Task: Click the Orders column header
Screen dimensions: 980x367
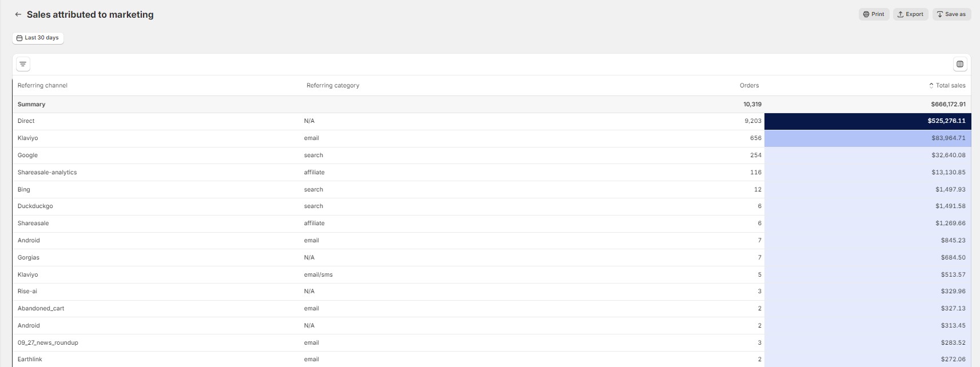Action: pyautogui.click(x=749, y=85)
